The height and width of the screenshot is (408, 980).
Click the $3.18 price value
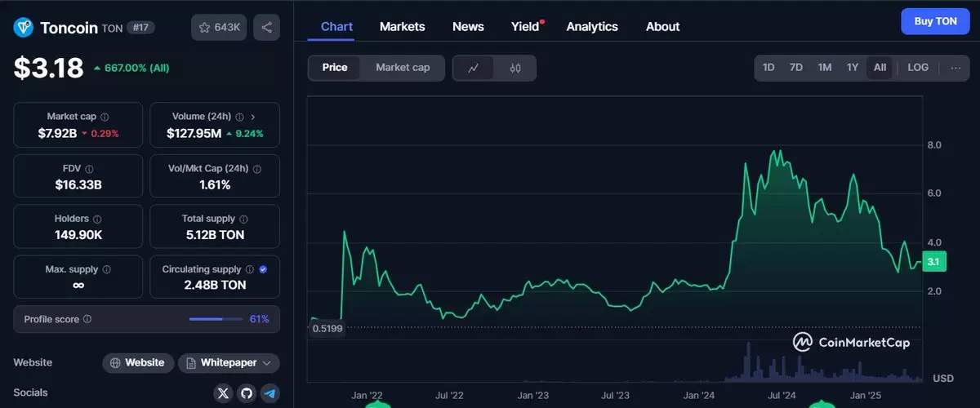coord(48,68)
